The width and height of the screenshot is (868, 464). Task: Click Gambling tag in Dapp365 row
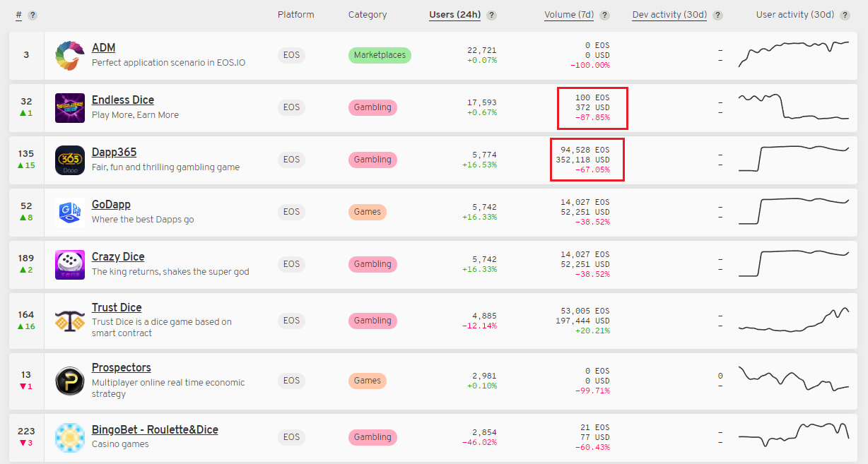(373, 160)
